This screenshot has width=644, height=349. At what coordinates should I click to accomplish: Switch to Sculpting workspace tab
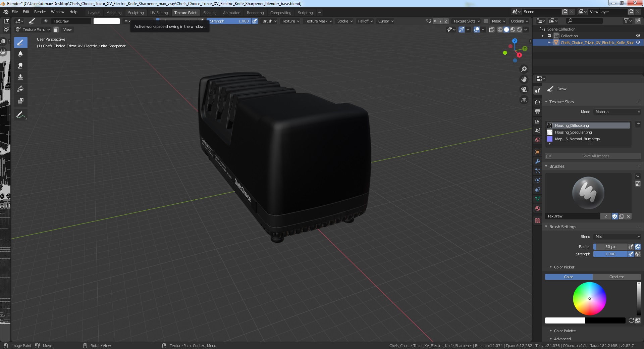click(x=136, y=13)
